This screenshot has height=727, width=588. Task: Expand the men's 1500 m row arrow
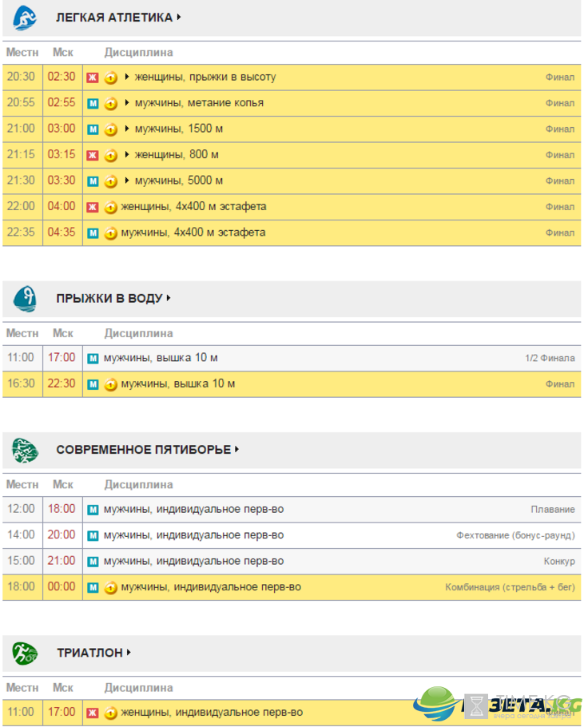pos(126,129)
